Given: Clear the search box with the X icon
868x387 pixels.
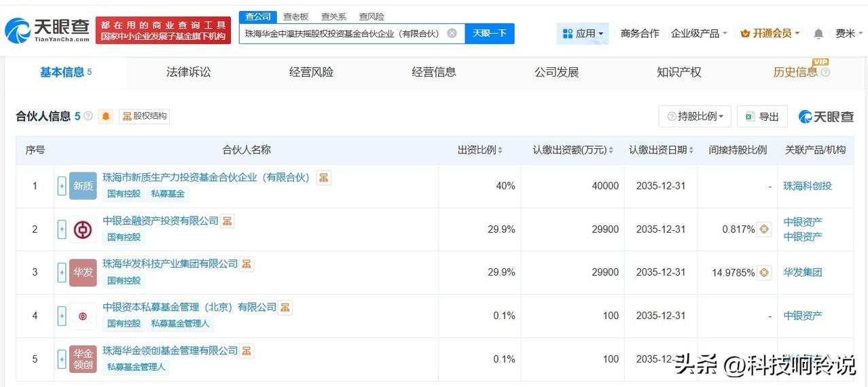Looking at the screenshot, I should click(x=452, y=33).
